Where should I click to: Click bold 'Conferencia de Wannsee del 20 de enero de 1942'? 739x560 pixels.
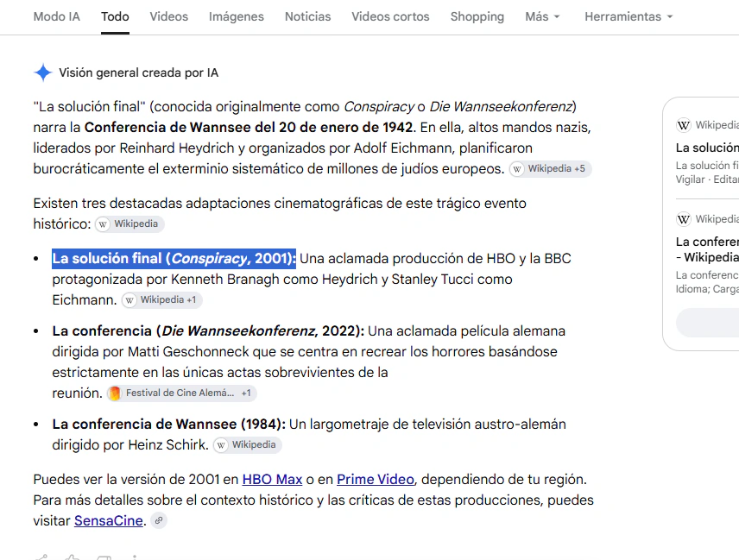(249, 127)
